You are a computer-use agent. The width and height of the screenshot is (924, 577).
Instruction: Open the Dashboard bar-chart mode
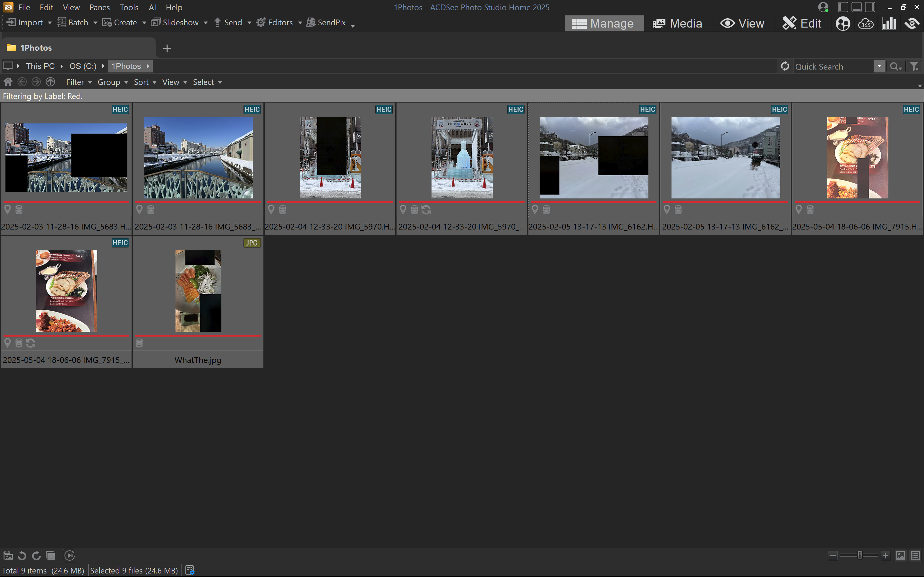tap(889, 24)
